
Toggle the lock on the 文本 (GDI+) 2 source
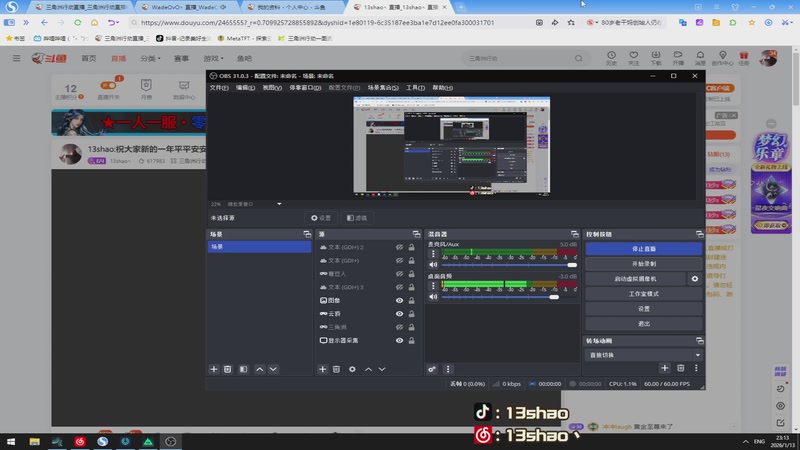(x=411, y=247)
